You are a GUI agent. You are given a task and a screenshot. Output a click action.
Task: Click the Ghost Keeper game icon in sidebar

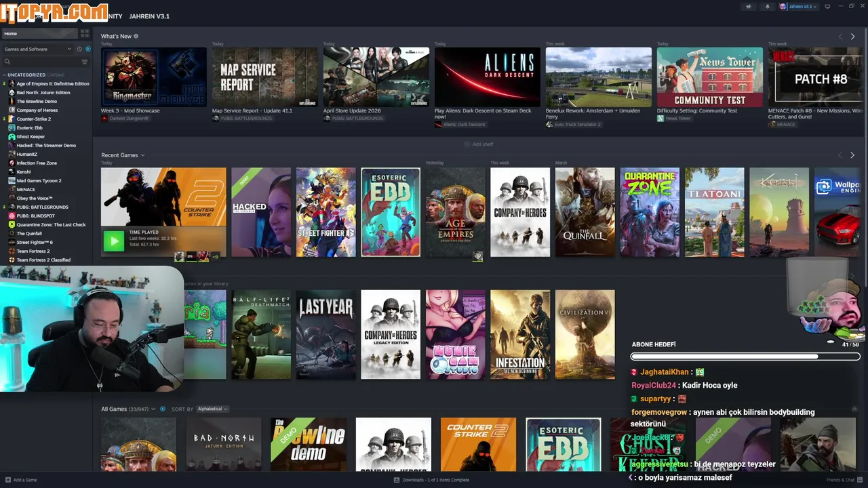coord(12,136)
